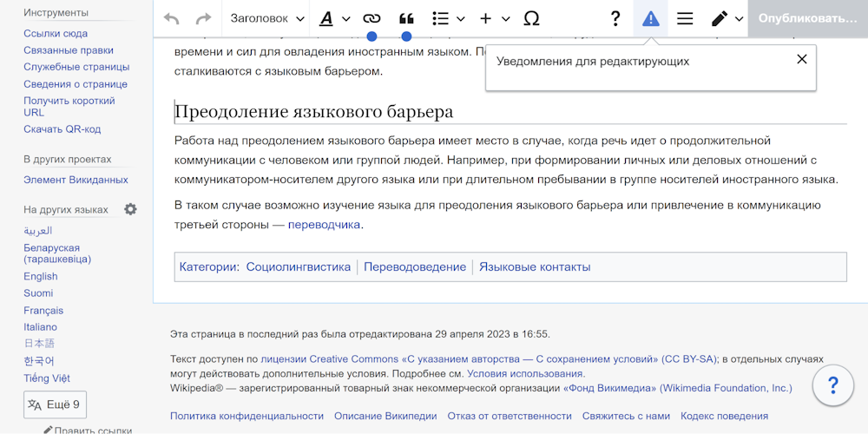Open editor help question mark icon

coord(615,18)
